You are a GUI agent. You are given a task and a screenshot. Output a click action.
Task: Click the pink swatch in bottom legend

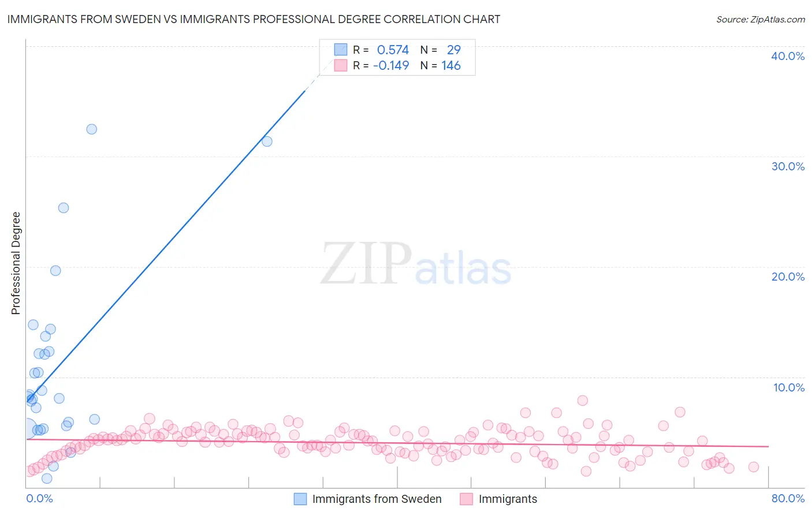(467, 499)
